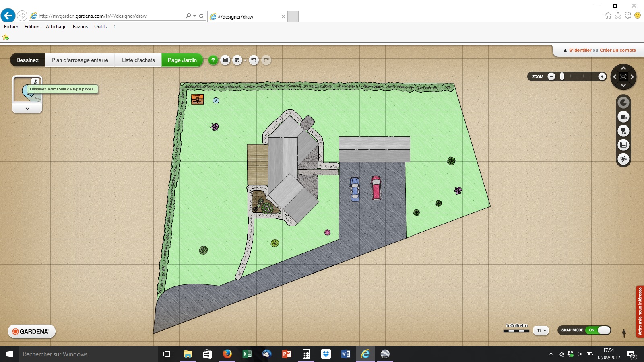Screen dimensions: 644x362
Task: Open the measurement unit 'm' dropdown
Action: point(541,330)
